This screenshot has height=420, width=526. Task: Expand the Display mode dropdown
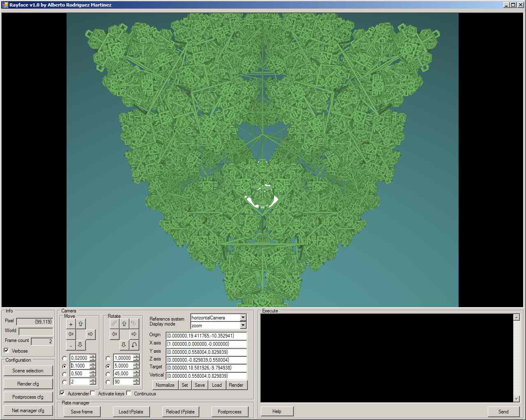click(x=243, y=326)
